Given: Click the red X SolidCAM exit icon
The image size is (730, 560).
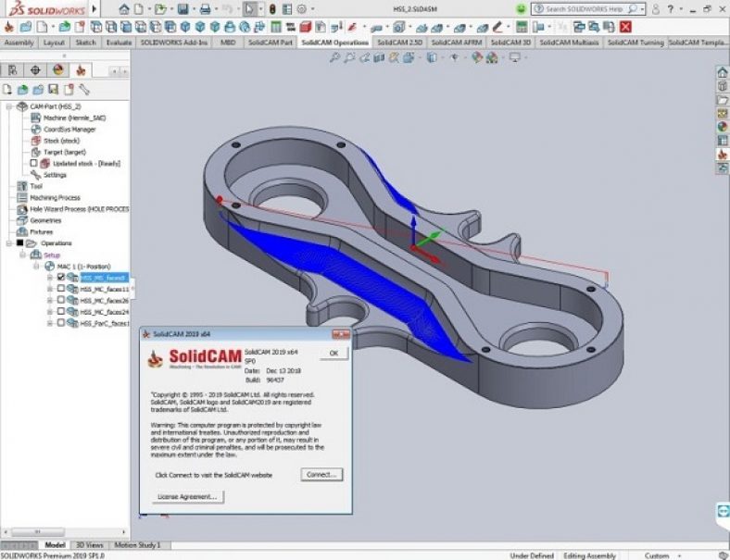Looking at the screenshot, I should [625, 27].
